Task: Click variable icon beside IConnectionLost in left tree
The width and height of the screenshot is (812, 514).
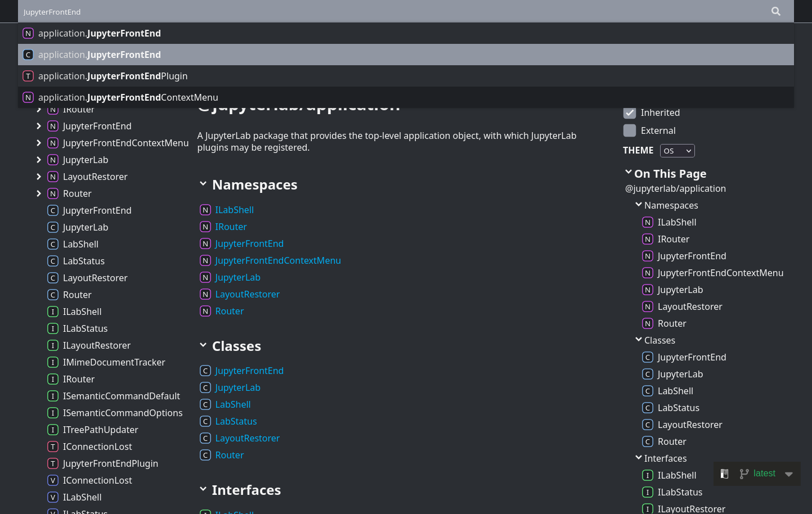Action: coord(53,480)
